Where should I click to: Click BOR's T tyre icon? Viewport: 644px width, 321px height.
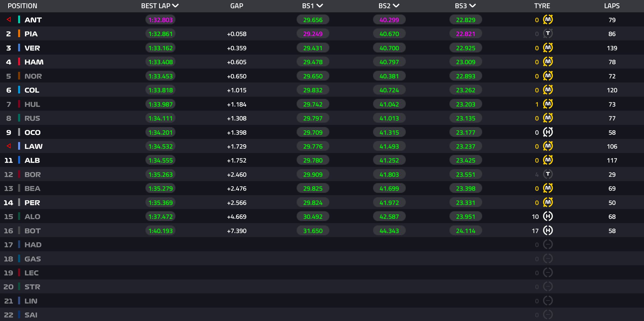pos(548,174)
